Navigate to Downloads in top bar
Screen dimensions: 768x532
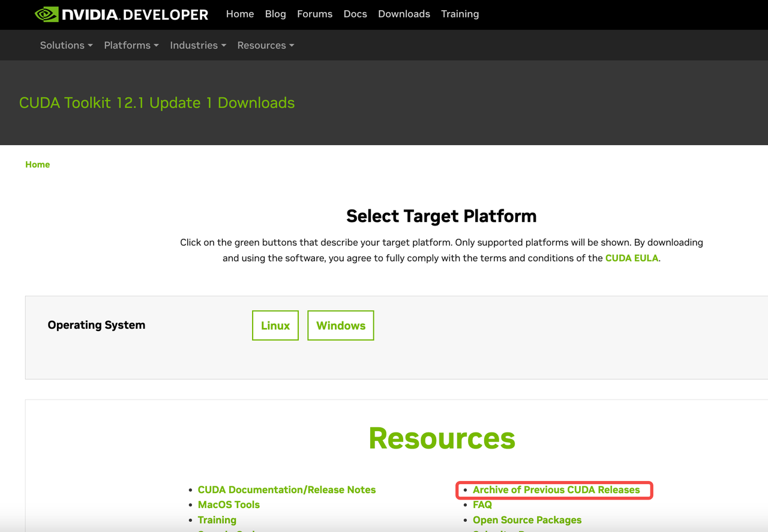404,14
